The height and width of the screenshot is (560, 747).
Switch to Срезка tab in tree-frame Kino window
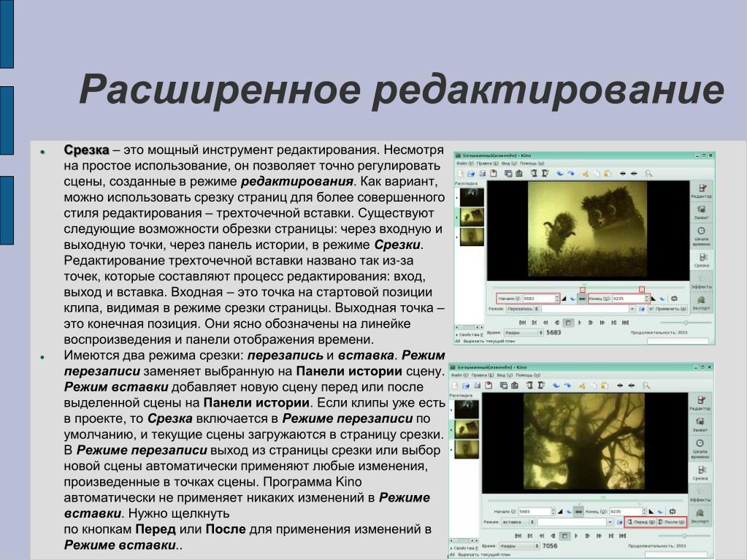tap(700, 472)
